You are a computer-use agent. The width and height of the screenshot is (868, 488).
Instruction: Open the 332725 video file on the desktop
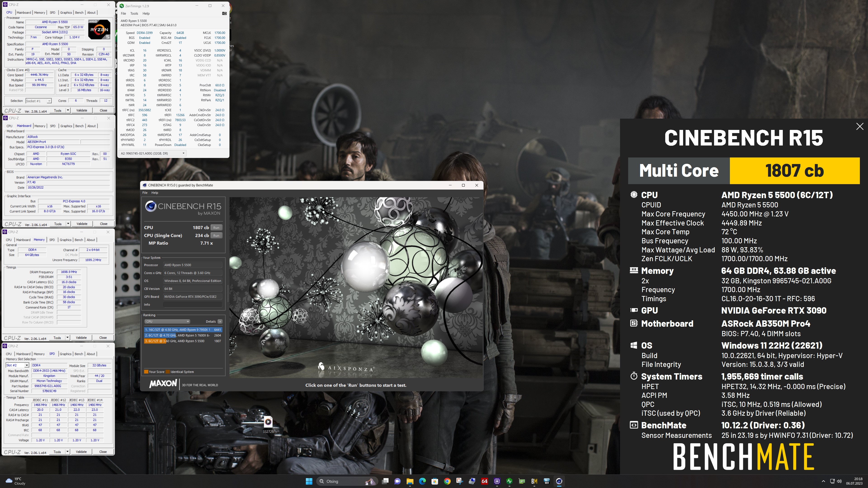click(268, 424)
